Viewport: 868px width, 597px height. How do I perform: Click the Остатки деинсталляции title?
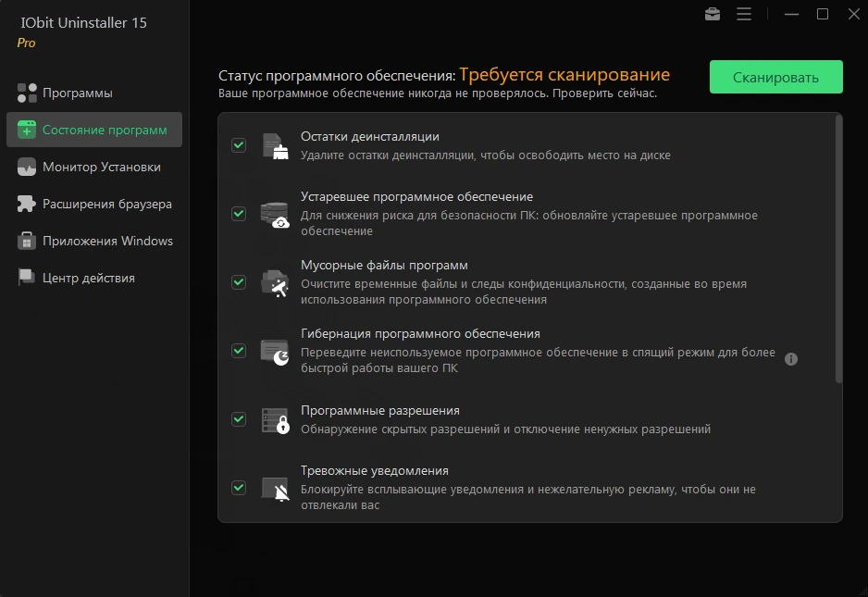coord(370,136)
